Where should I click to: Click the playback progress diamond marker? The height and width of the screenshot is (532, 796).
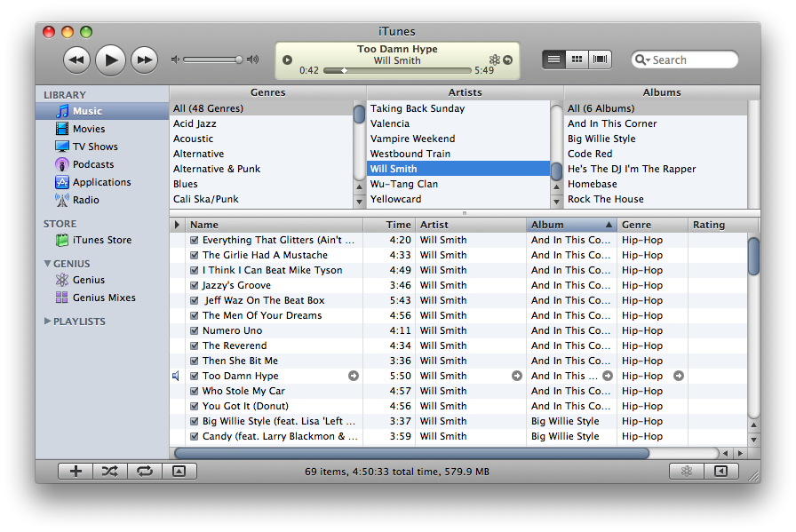[x=344, y=70]
